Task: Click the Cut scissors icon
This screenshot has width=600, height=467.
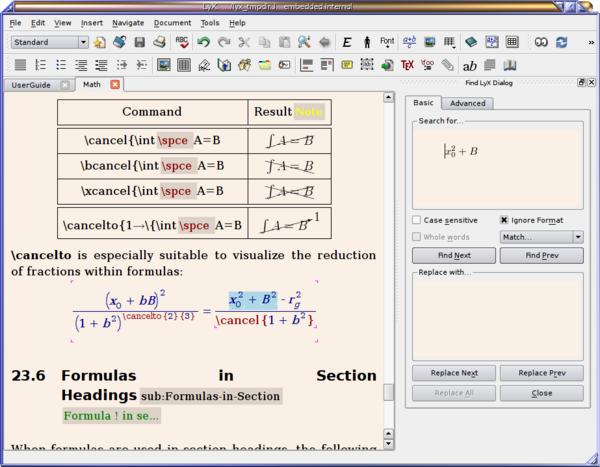Action: coord(245,42)
